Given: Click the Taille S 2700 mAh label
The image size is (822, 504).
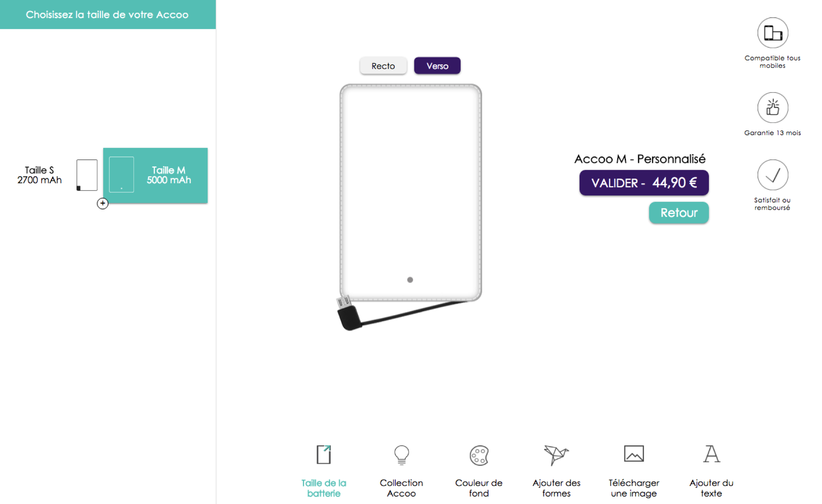Looking at the screenshot, I should tap(39, 175).
